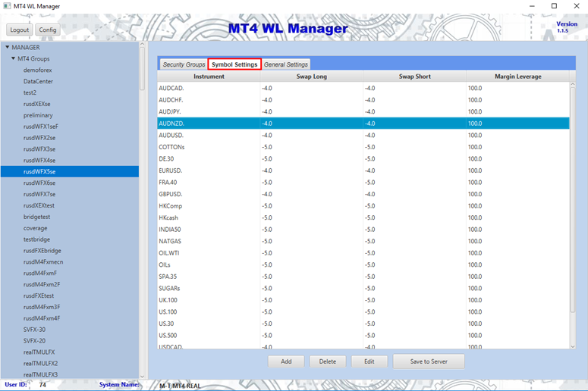
Task: Sort by the Swap Long column header
Action: (312, 77)
